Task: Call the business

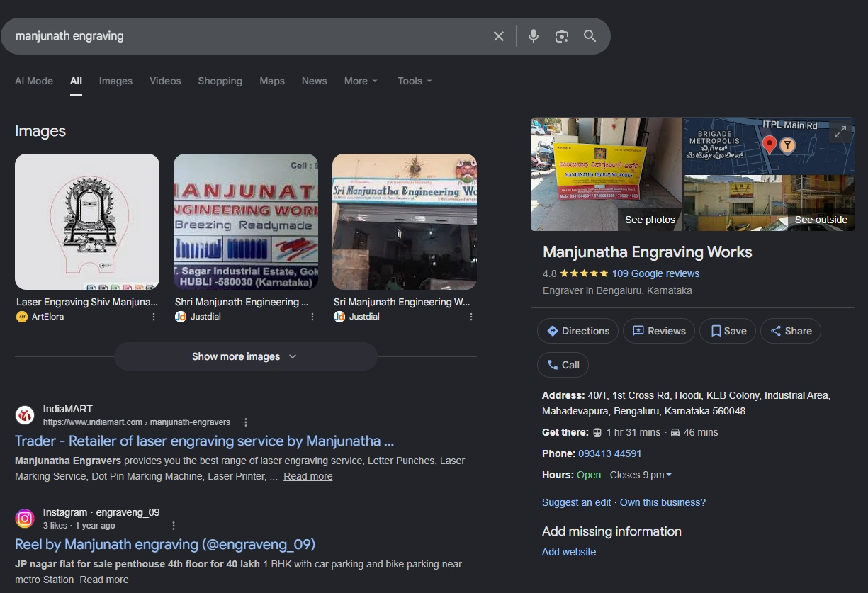Action: [563, 365]
